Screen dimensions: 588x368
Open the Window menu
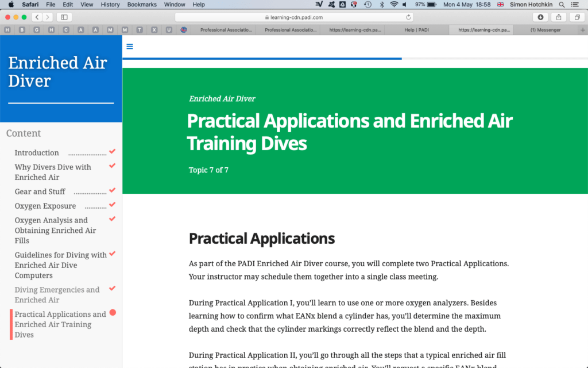175,5
